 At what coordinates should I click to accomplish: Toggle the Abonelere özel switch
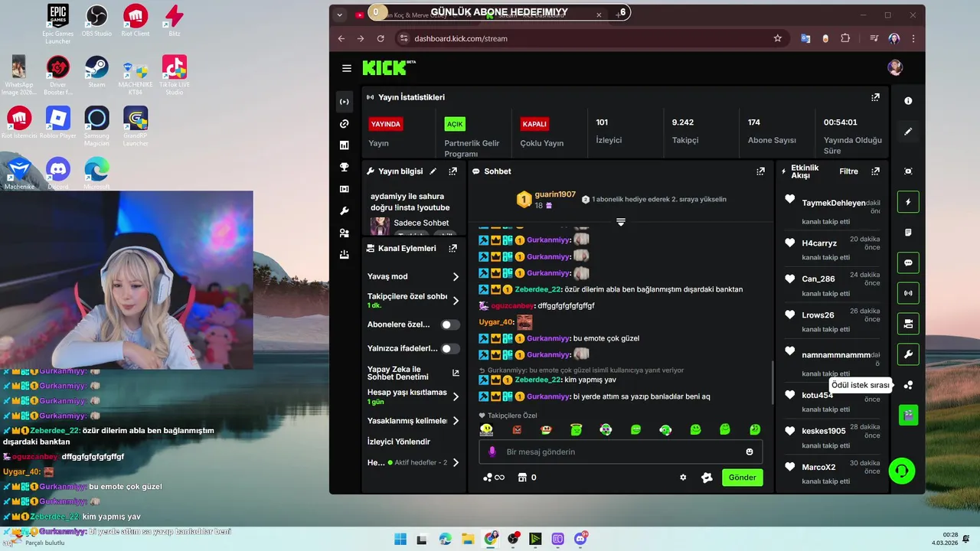[450, 324]
